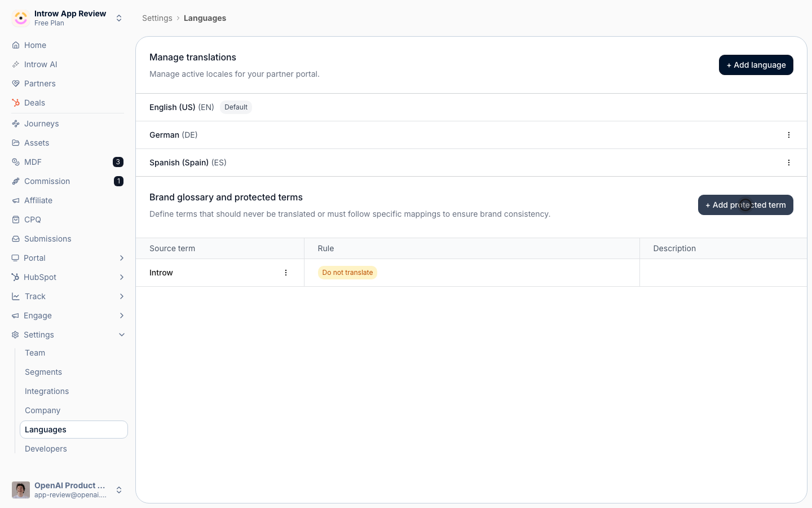Click the English (US) language row
812x508 pixels.
pos(471,107)
